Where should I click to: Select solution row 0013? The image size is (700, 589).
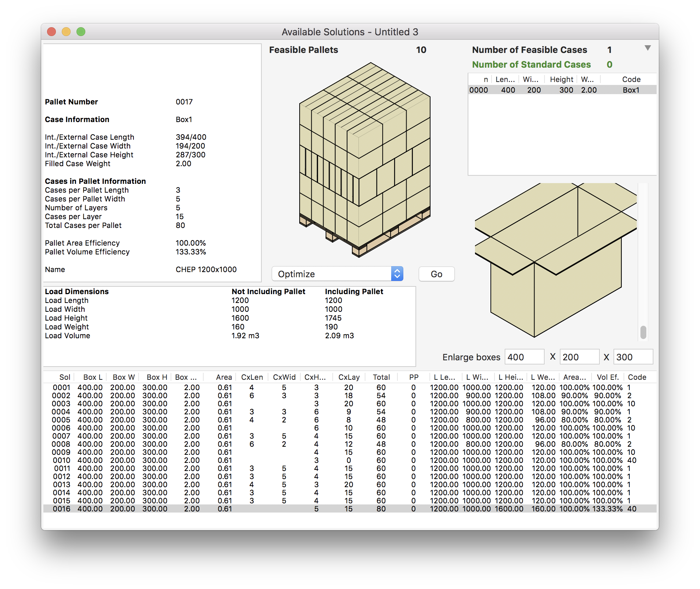tap(350, 485)
